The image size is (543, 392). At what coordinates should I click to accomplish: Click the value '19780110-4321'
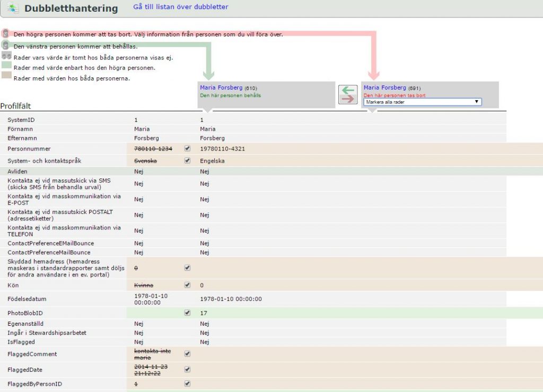coord(222,149)
